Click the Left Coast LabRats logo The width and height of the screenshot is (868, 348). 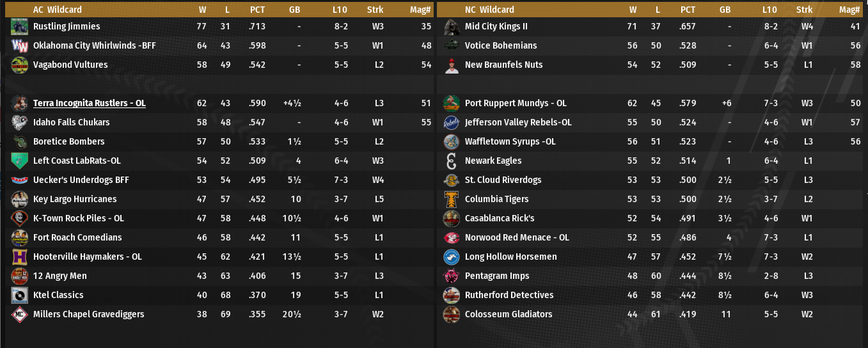coord(19,161)
